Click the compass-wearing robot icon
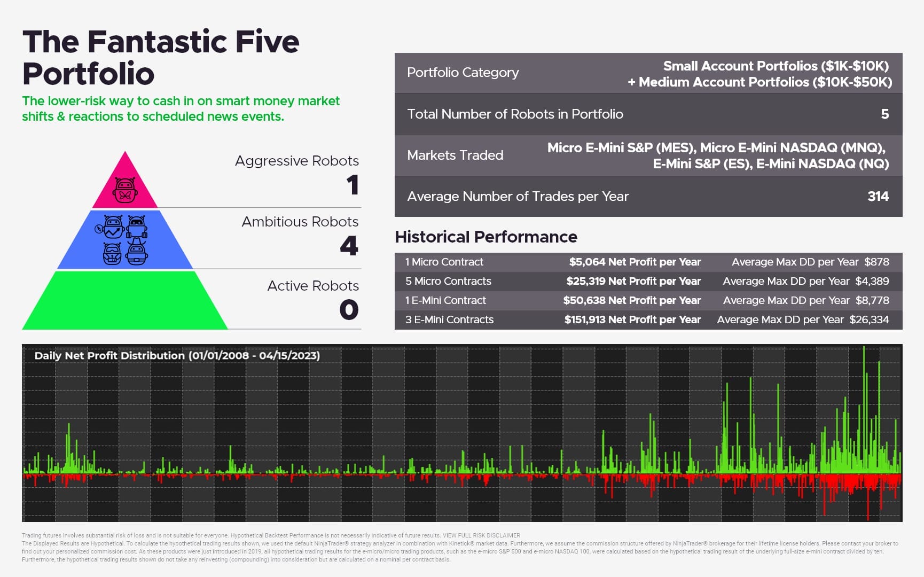 click(x=112, y=227)
